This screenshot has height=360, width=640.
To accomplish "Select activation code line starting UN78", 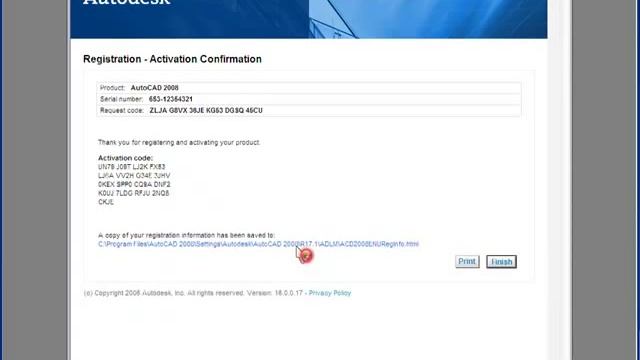I will click(x=131, y=167).
